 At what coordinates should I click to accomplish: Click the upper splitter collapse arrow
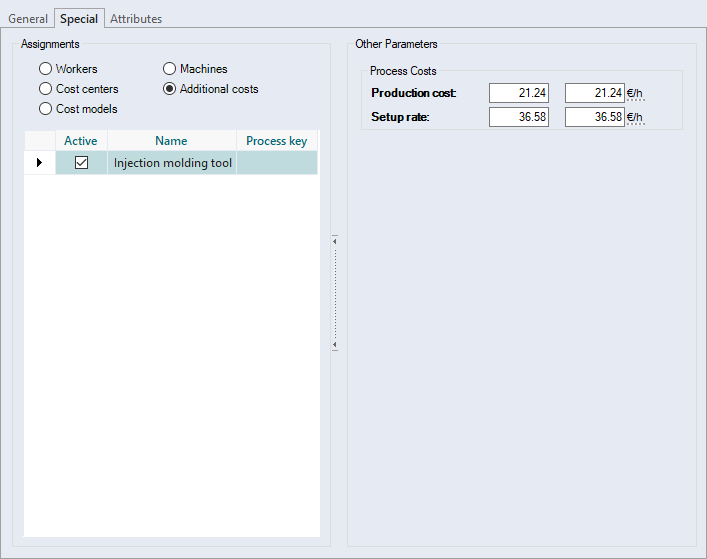coord(335,241)
